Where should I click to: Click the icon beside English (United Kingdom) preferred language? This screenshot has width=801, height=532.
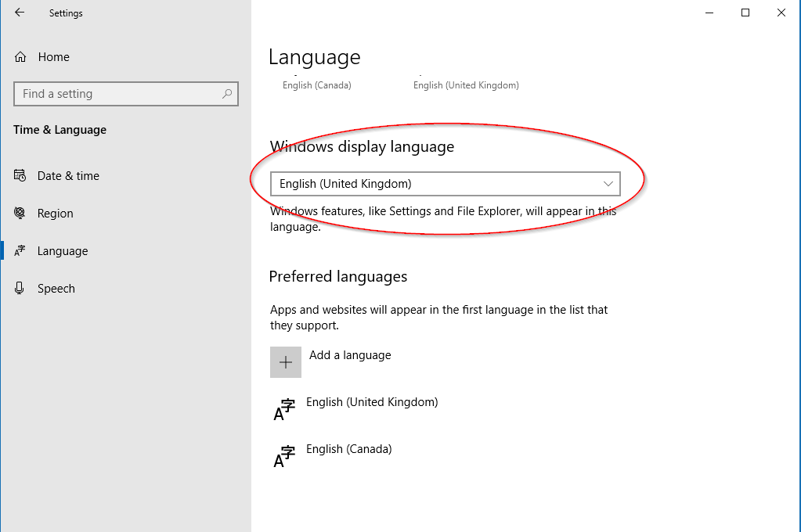coord(284,410)
